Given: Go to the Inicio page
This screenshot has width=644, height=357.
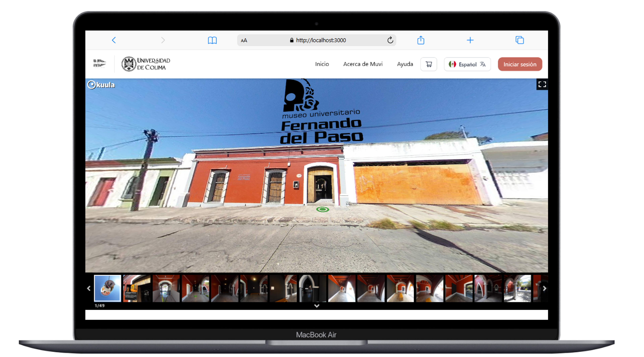Looking at the screenshot, I should coord(322,64).
